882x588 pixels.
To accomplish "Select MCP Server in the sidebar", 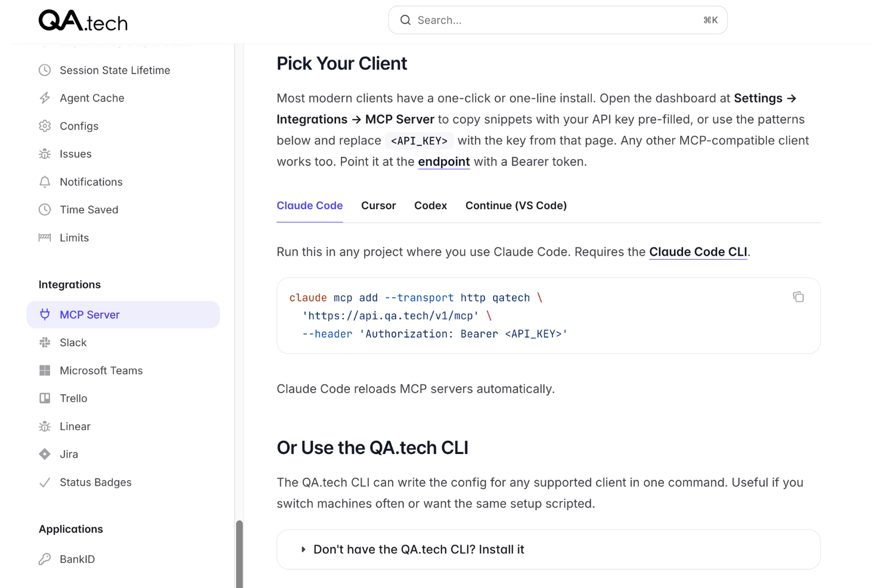I will 123,315.
